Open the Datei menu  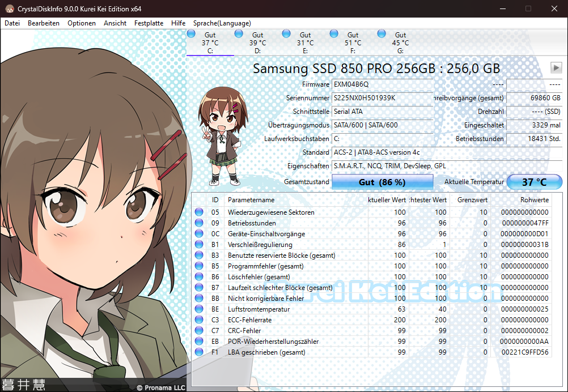pyautogui.click(x=12, y=23)
